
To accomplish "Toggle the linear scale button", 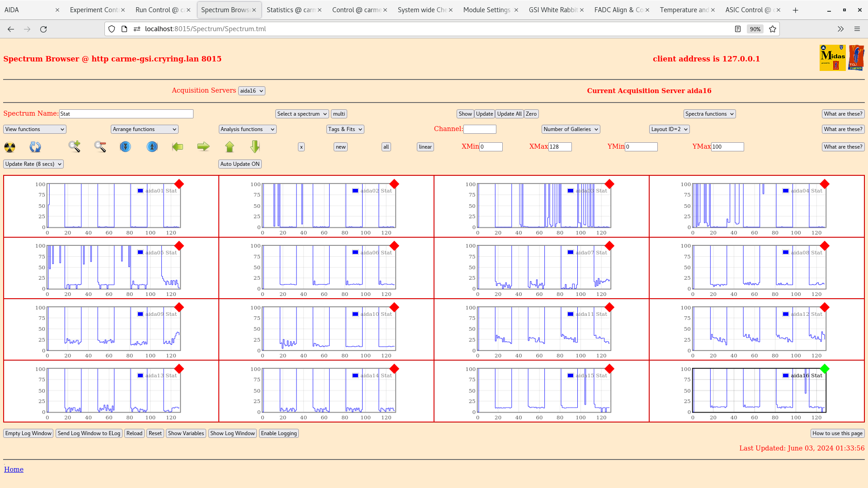I will pos(425,147).
